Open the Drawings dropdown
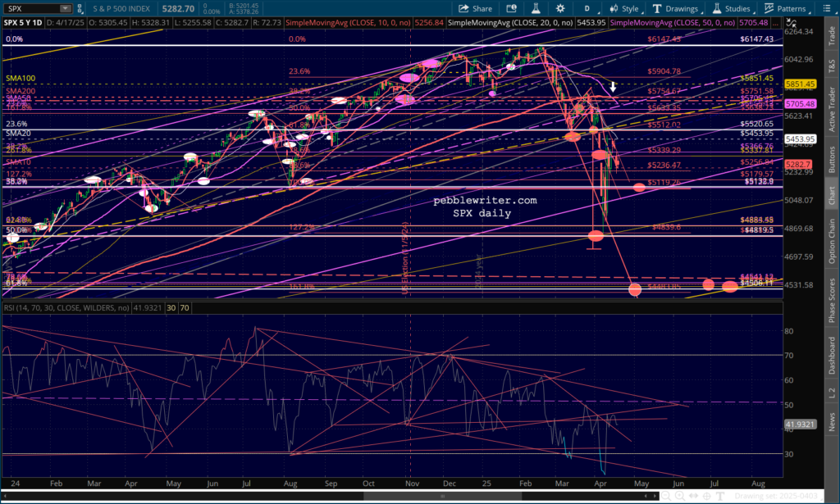 673,8
